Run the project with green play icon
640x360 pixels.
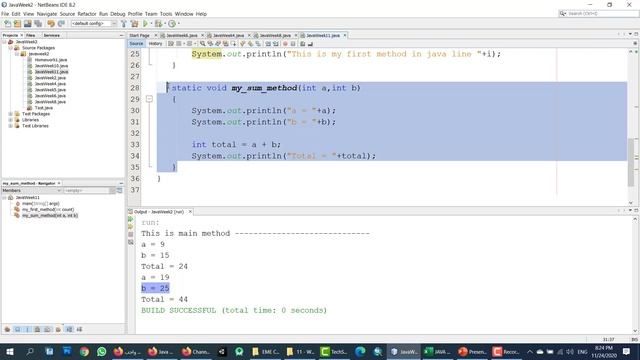click(145, 24)
